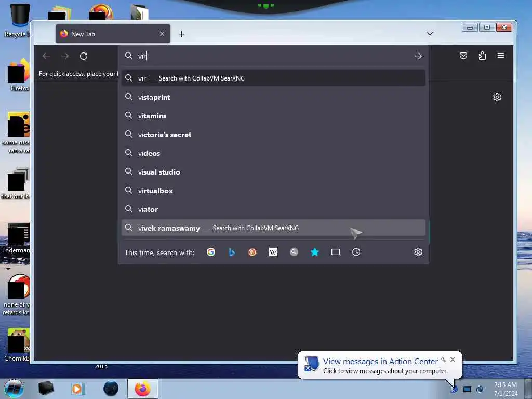Choose the virtualbox suggestion

[x=273, y=190]
